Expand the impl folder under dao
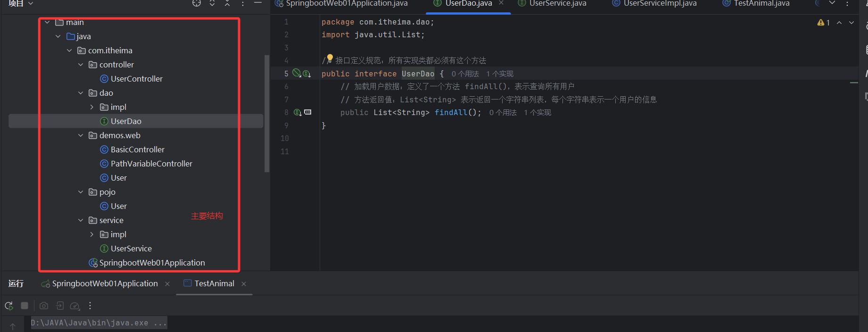 click(92, 107)
